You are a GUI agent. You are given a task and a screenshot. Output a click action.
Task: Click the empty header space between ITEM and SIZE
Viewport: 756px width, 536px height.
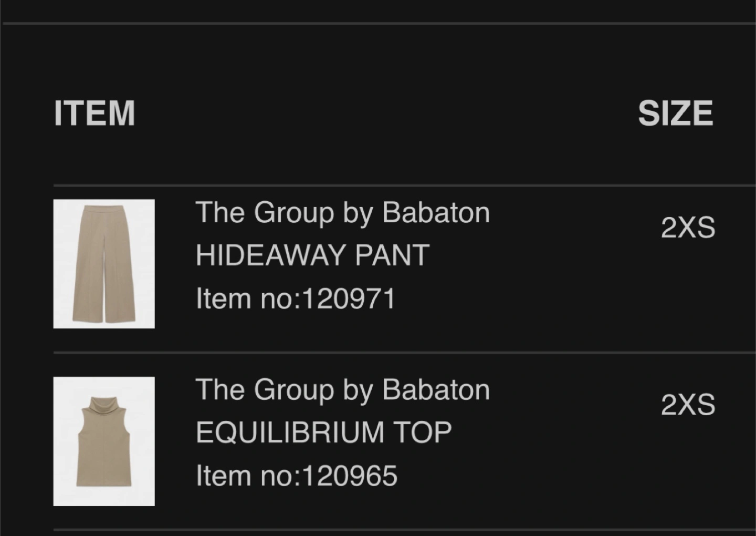pos(386,114)
